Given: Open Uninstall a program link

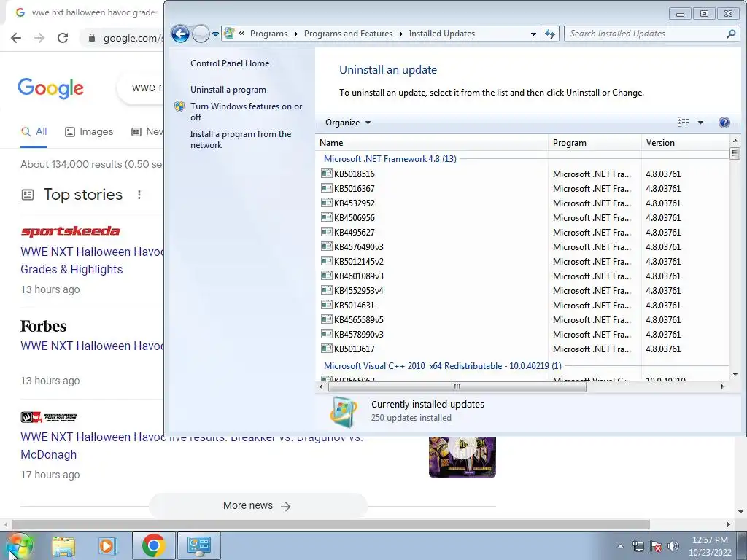Looking at the screenshot, I should 228,90.
